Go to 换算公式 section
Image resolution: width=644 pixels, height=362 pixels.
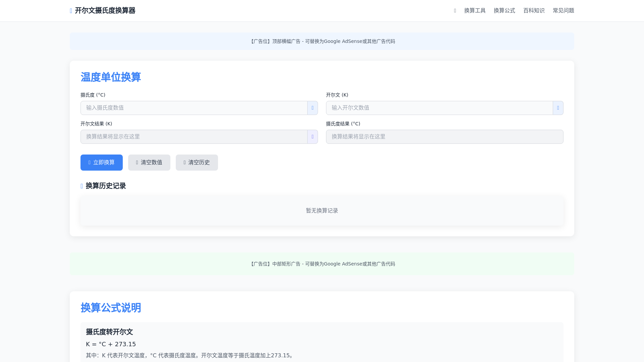click(504, 11)
